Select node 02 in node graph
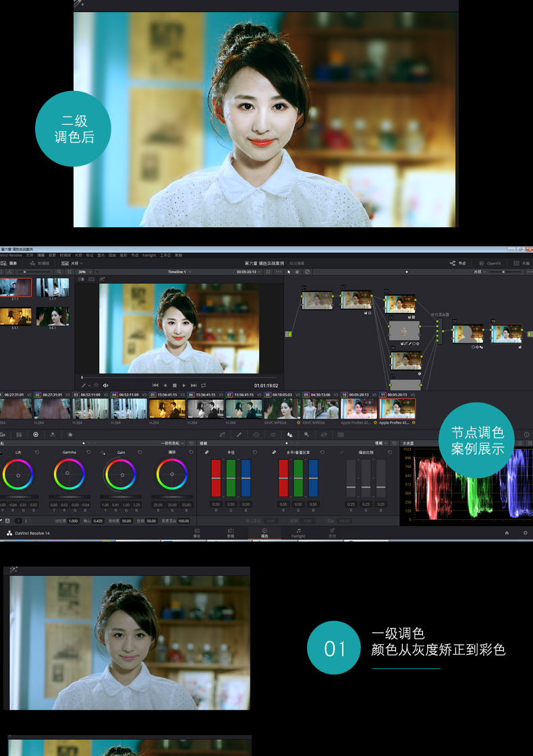This screenshot has width=533, height=756. pos(356,300)
